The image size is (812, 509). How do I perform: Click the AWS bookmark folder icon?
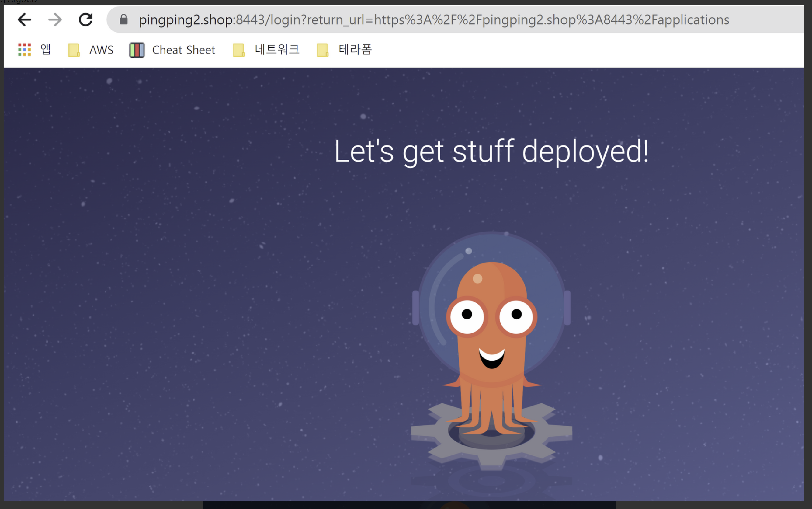(x=74, y=50)
